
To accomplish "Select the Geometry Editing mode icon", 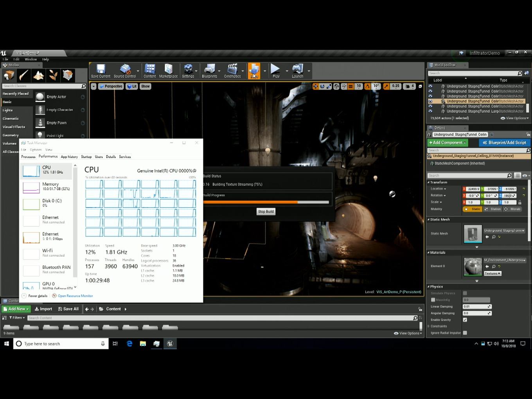I will [68, 75].
